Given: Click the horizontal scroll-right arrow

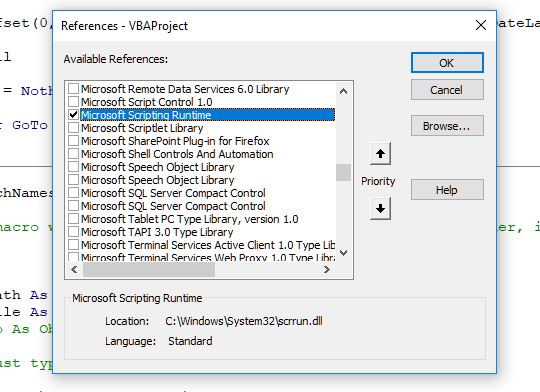Looking at the screenshot, I should tap(326, 269).
